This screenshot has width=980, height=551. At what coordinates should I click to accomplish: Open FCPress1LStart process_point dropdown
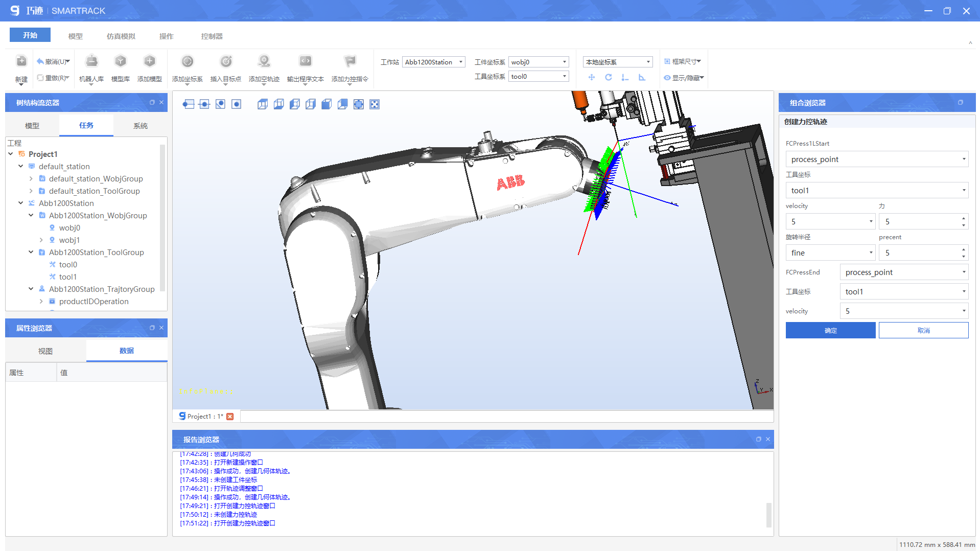877,159
